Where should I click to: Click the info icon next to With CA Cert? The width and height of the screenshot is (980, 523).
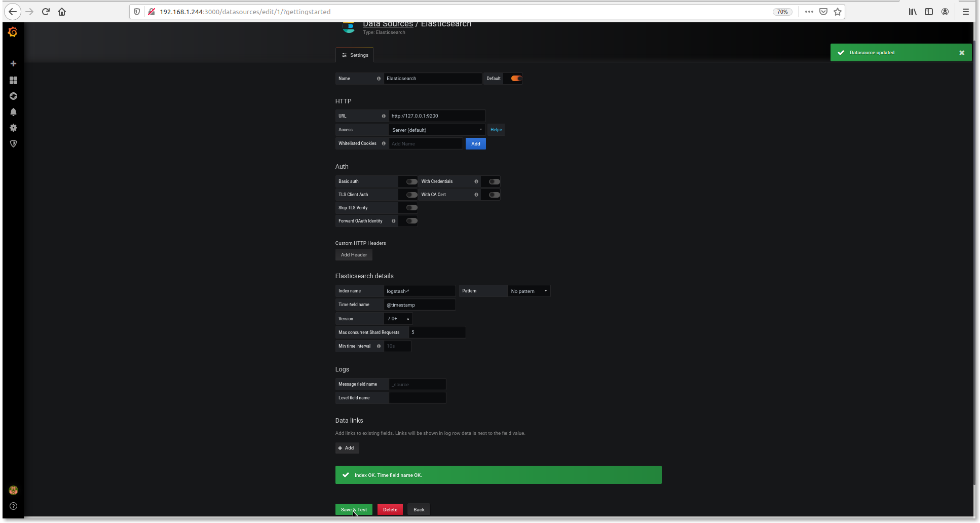click(x=476, y=195)
